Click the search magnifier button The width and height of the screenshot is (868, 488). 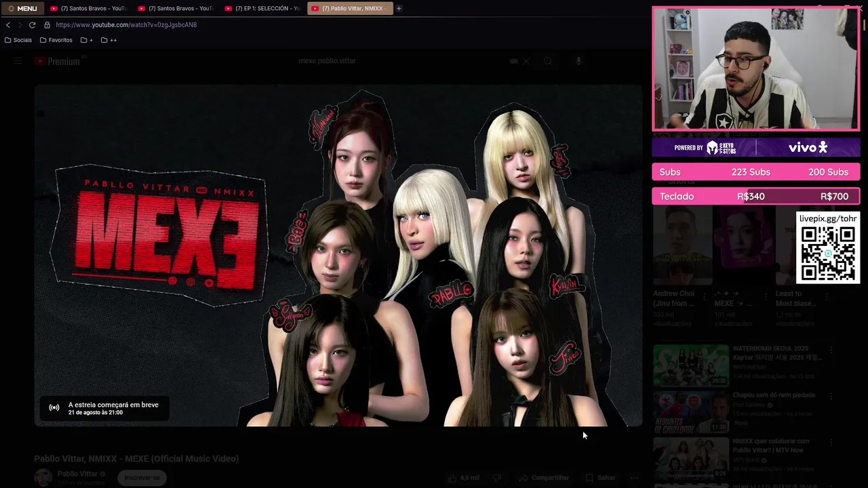(548, 61)
